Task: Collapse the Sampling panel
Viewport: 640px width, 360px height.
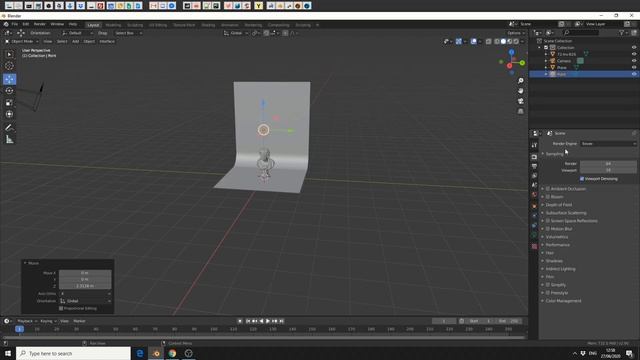Action: pyautogui.click(x=554, y=154)
